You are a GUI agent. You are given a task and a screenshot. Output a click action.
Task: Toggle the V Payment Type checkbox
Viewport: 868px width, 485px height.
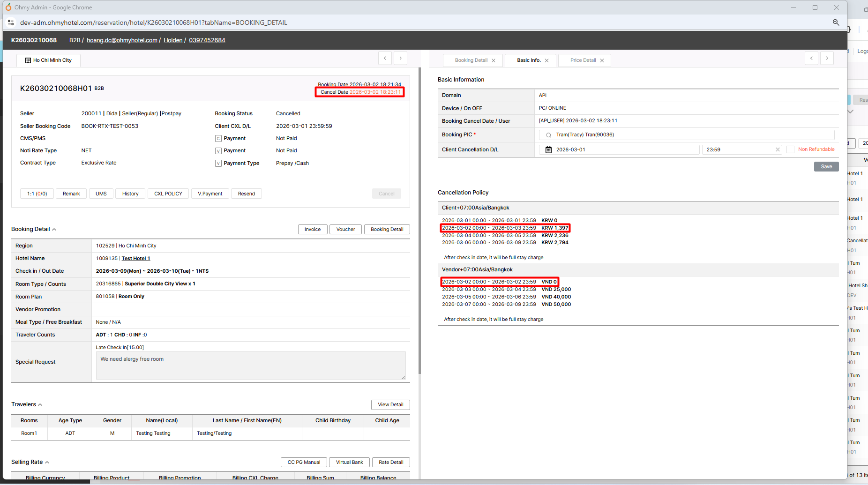point(218,164)
